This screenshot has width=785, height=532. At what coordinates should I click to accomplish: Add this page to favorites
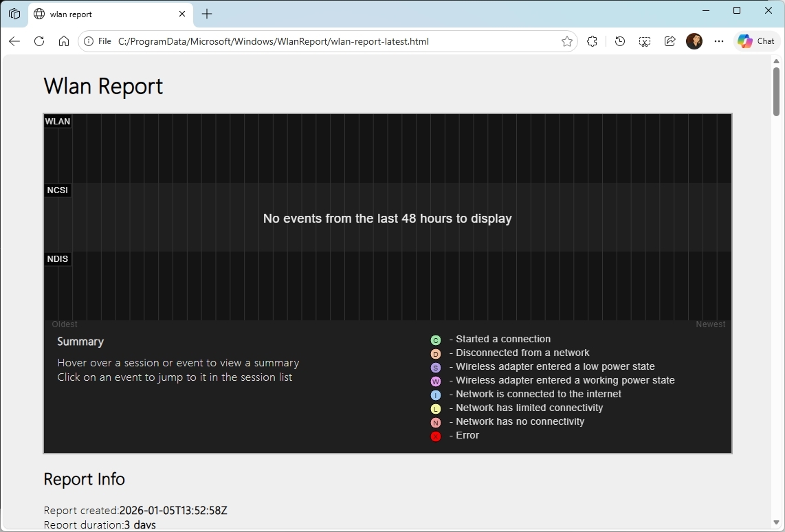566,41
